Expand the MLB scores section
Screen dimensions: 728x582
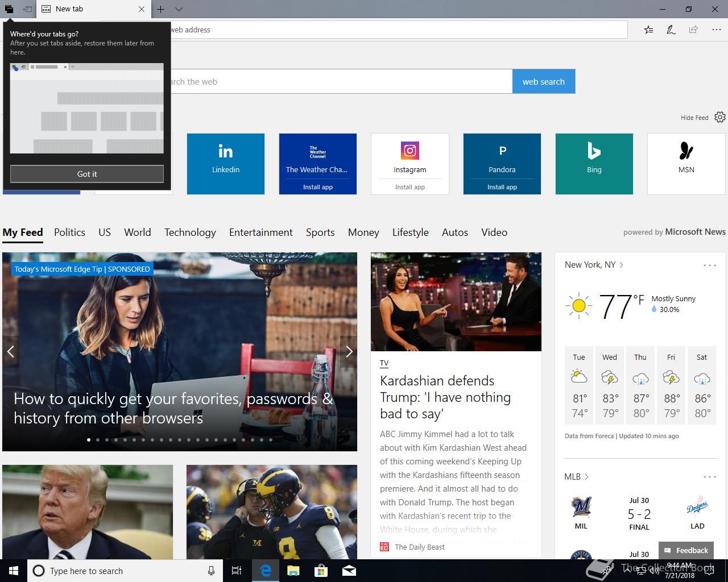click(576, 476)
